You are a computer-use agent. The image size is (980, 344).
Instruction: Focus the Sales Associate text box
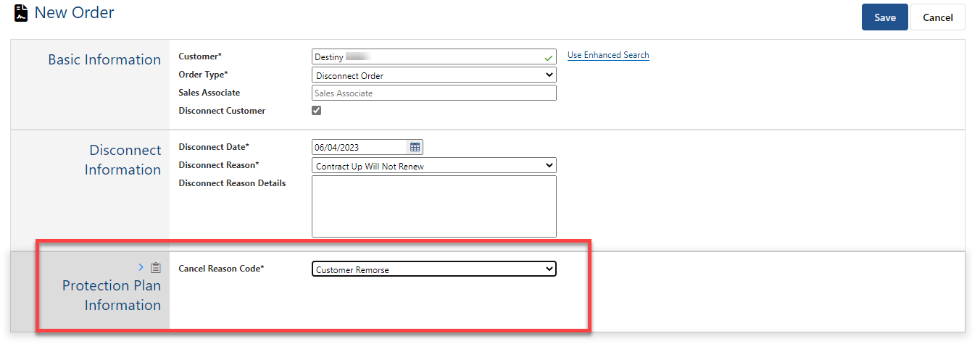pyautogui.click(x=433, y=93)
